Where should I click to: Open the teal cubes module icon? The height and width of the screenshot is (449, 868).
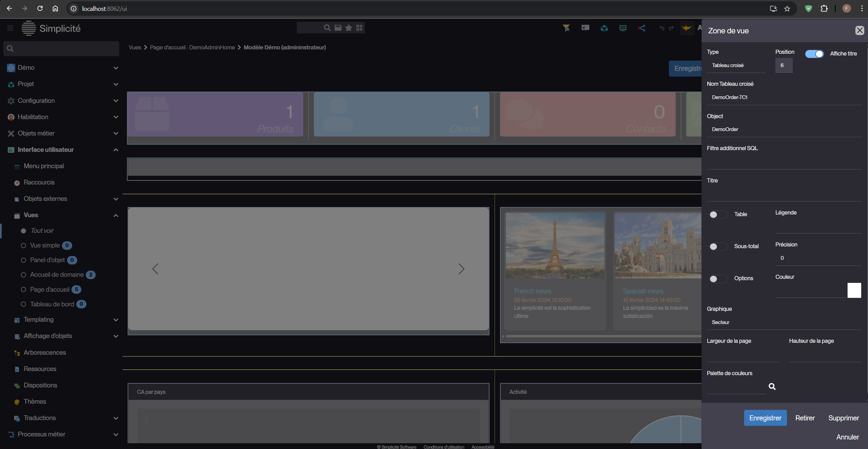604,28
